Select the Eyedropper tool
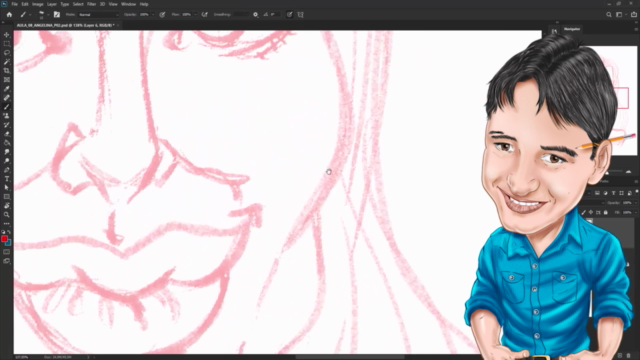This screenshot has width=640, height=360. 7,89
